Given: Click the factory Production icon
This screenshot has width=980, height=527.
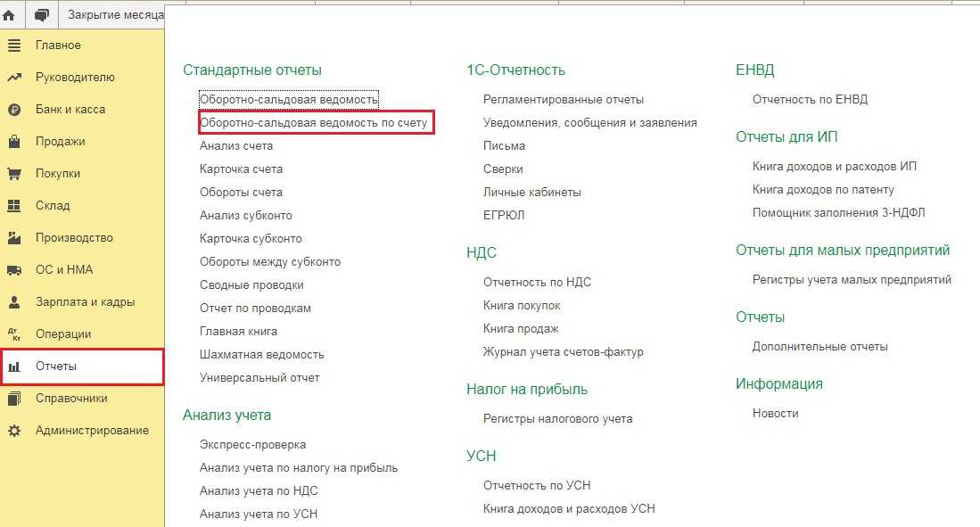Looking at the screenshot, I should 14,238.
